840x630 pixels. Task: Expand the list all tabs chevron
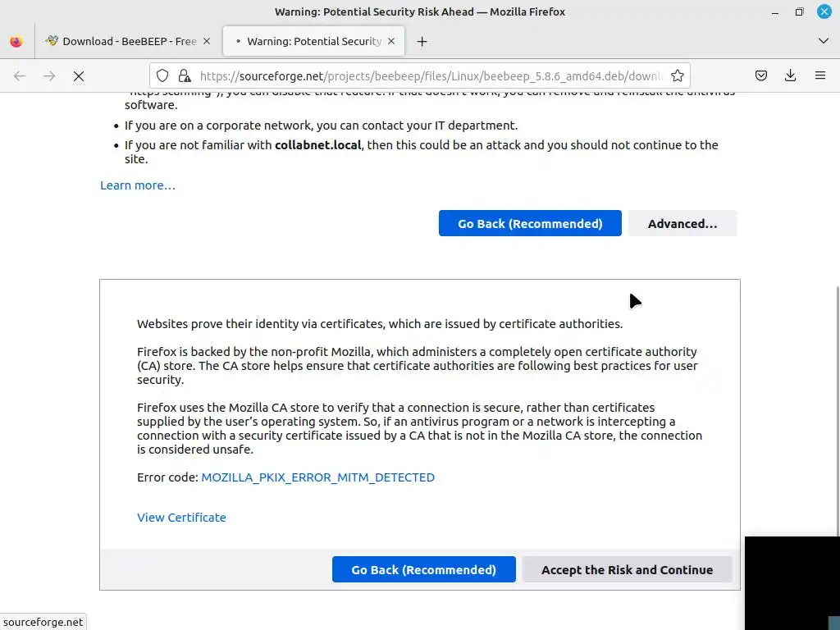[x=824, y=41]
